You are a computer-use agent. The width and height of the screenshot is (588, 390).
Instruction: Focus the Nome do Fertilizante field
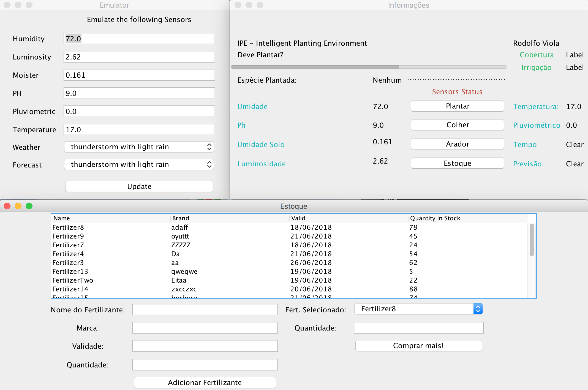205,310
